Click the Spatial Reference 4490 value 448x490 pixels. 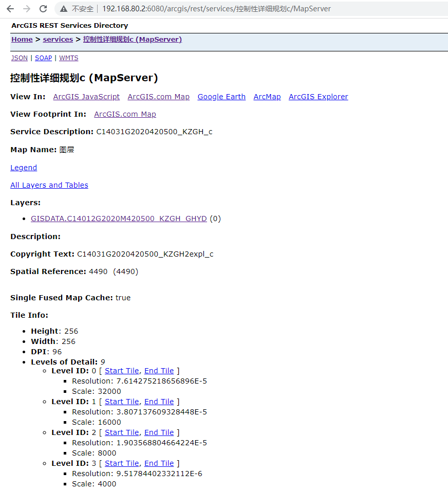click(x=114, y=272)
